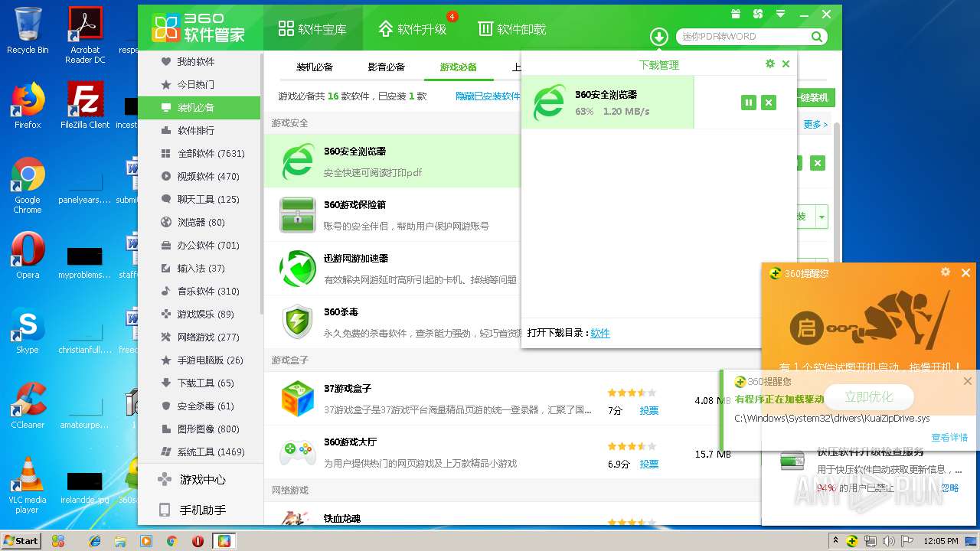The image size is (980, 551).
Task: Close the 下载管理 panel
Action: click(786, 64)
